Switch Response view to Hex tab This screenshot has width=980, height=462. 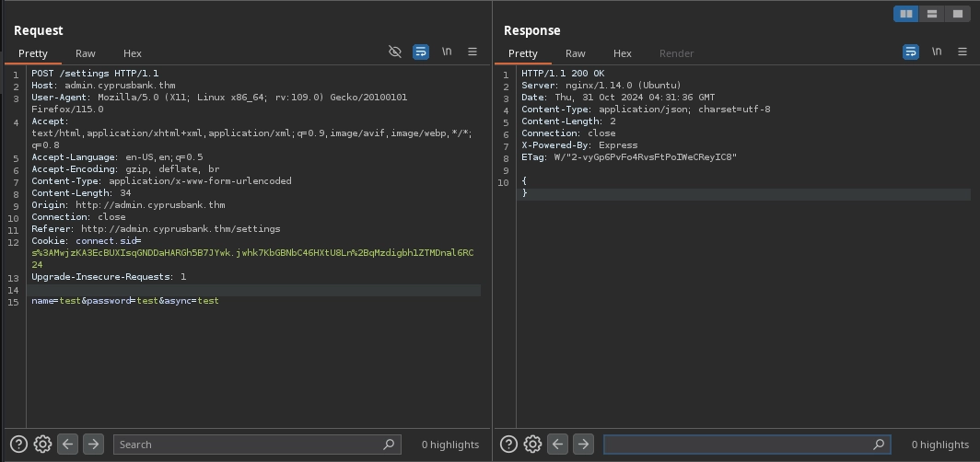623,53
